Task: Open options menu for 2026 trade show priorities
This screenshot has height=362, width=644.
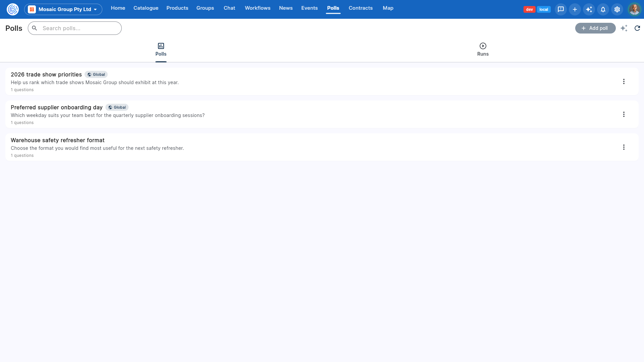Action: coord(624,81)
